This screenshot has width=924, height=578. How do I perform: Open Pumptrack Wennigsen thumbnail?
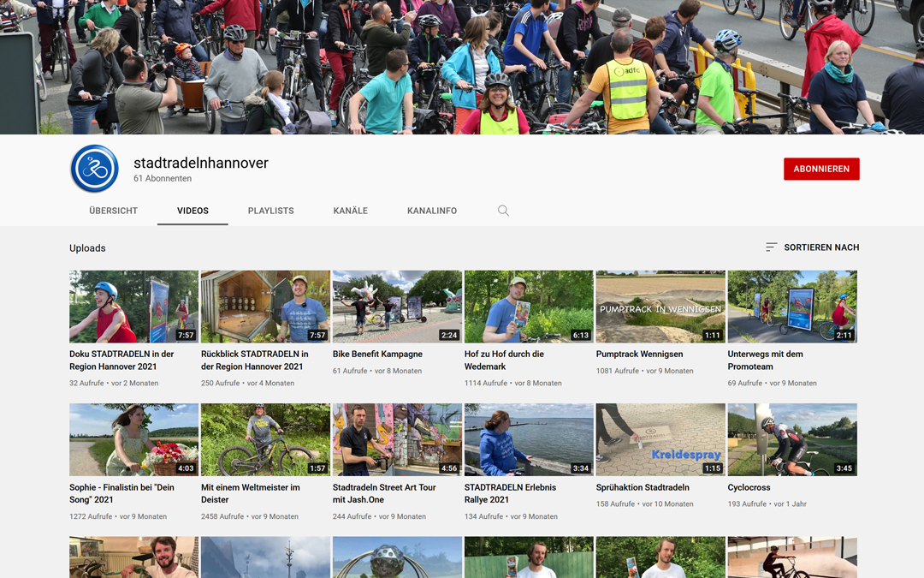pyautogui.click(x=660, y=307)
